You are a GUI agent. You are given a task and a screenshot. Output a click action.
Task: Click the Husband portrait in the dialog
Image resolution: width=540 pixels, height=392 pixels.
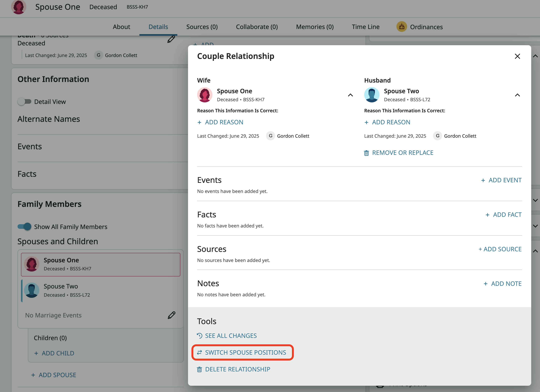click(372, 95)
